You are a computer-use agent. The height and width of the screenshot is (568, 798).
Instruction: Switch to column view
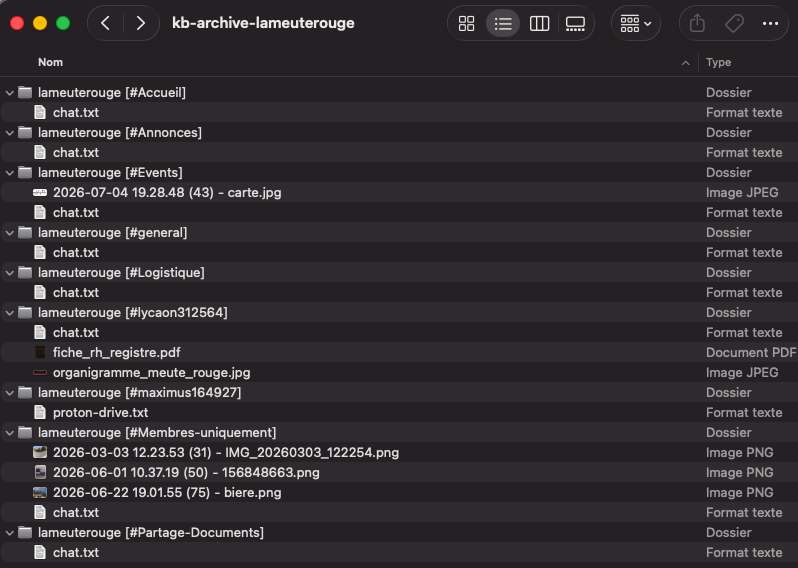[539, 23]
